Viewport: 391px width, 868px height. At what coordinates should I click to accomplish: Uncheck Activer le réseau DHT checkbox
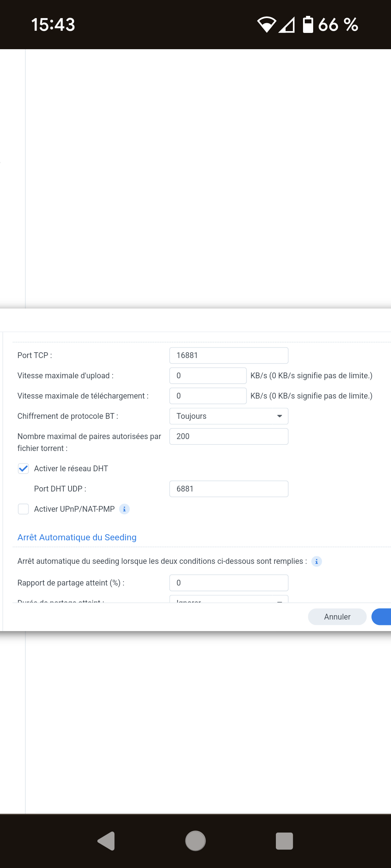click(24, 469)
